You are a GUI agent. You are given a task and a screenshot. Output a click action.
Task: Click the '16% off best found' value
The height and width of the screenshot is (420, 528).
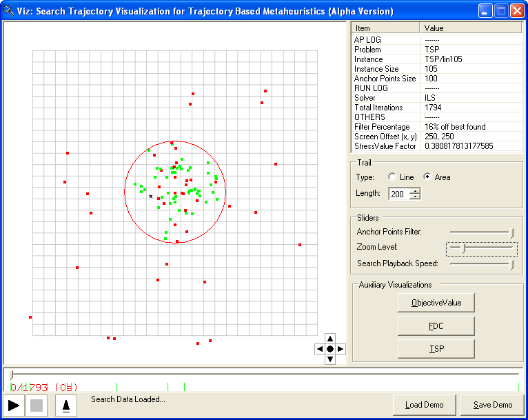point(455,127)
